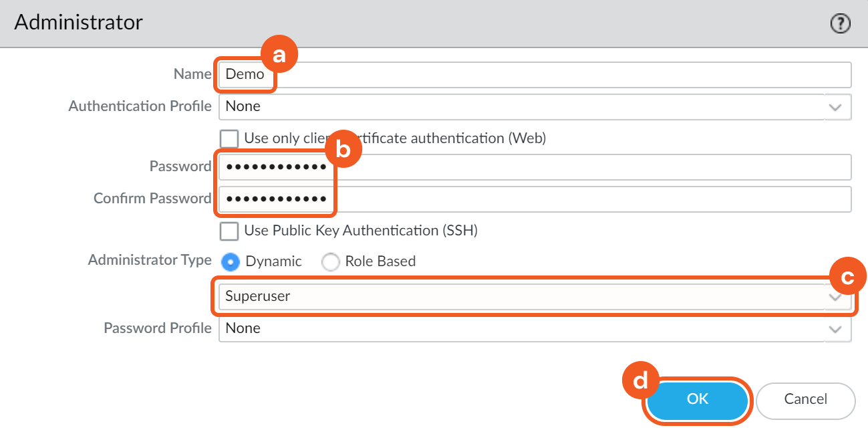Enable client certificate authentication checkbox
Screen dimensions: 868x440
click(229, 138)
